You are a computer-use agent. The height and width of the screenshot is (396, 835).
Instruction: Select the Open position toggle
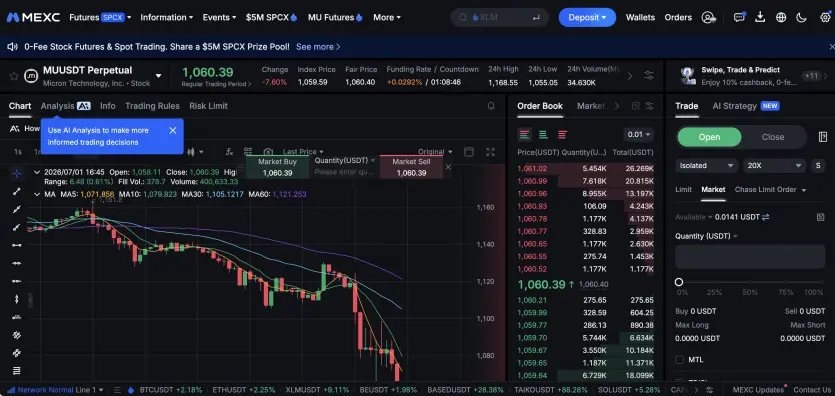709,137
